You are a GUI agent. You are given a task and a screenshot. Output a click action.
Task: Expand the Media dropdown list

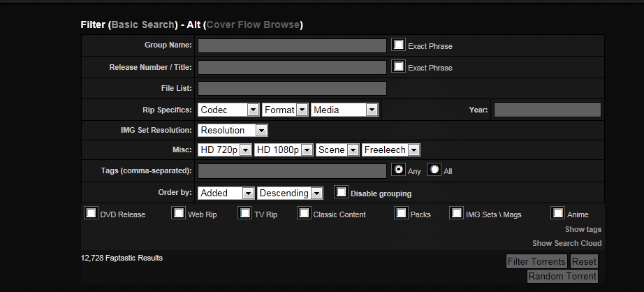(345, 110)
